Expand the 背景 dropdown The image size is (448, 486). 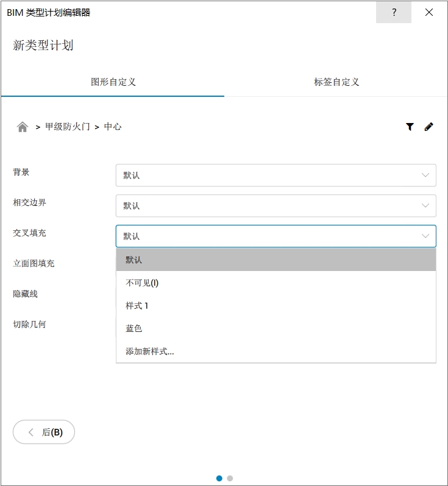[x=276, y=175]
